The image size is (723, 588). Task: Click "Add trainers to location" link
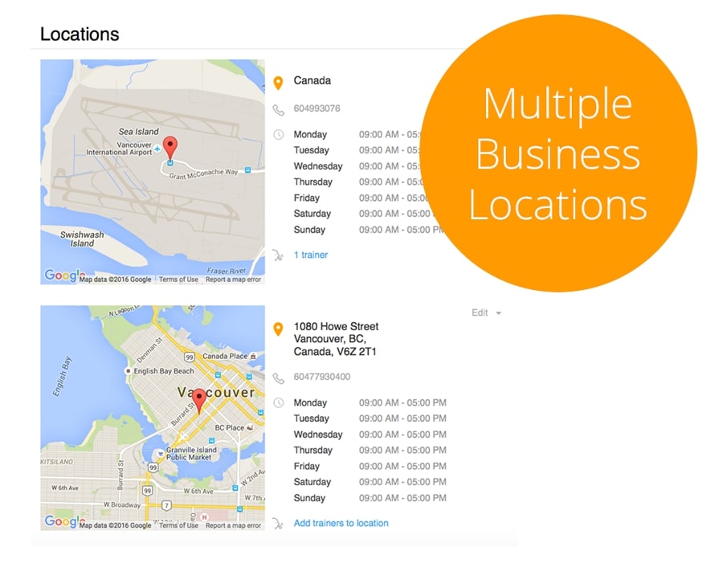(x=341, y=523)
